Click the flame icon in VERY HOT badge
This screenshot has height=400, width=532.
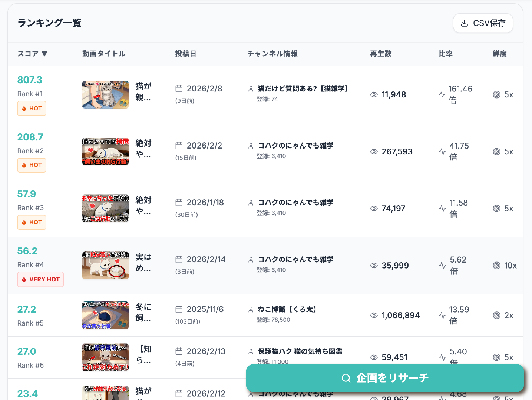(24, 280)
